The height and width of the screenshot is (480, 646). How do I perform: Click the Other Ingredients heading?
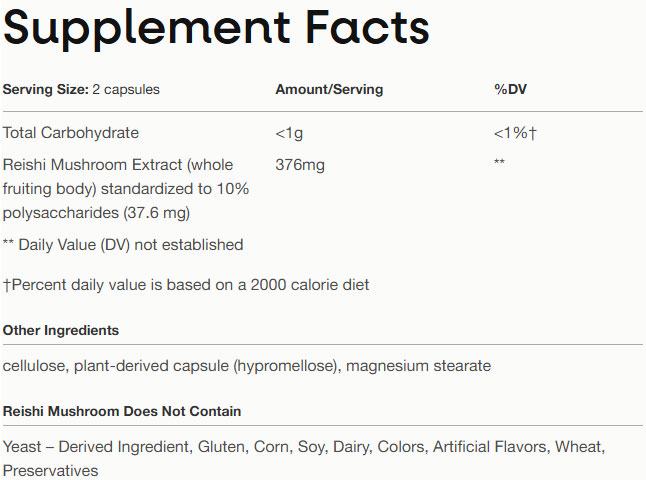(61, 330)
